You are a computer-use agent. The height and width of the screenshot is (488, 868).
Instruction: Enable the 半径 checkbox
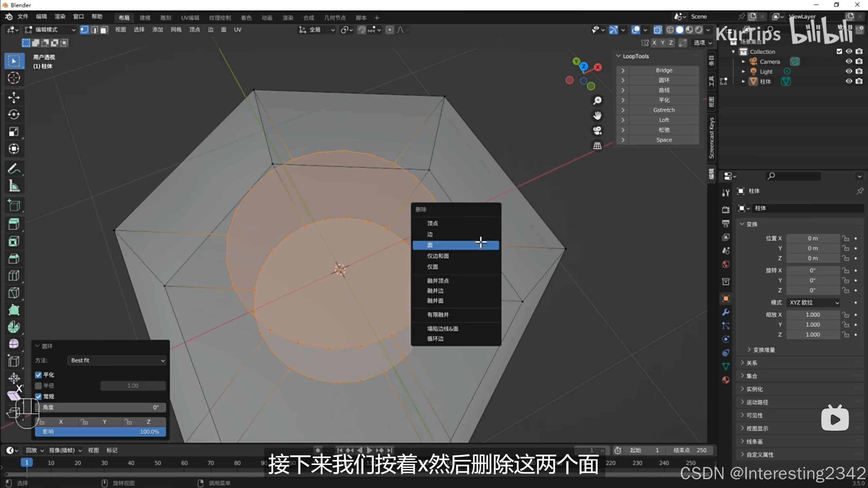click(38, 386)
